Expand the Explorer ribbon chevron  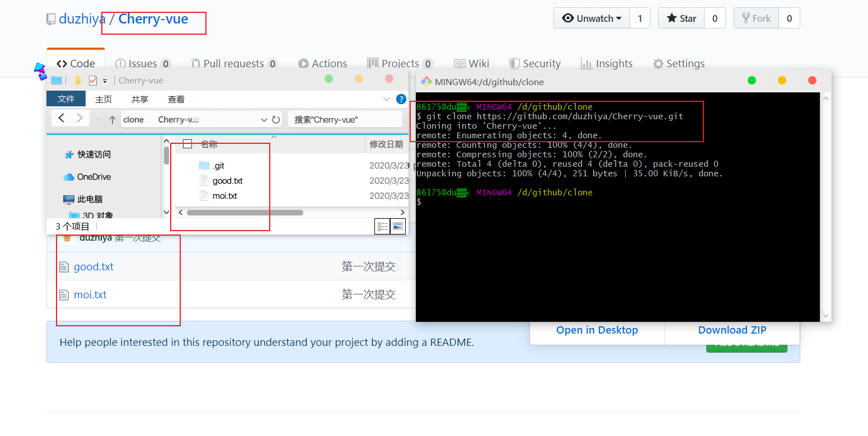[x=386, y=99]
